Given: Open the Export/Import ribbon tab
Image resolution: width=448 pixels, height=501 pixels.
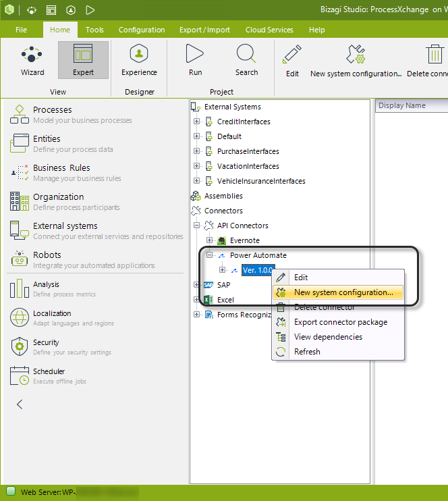Looking at the screenshot, I should (204, 30).
